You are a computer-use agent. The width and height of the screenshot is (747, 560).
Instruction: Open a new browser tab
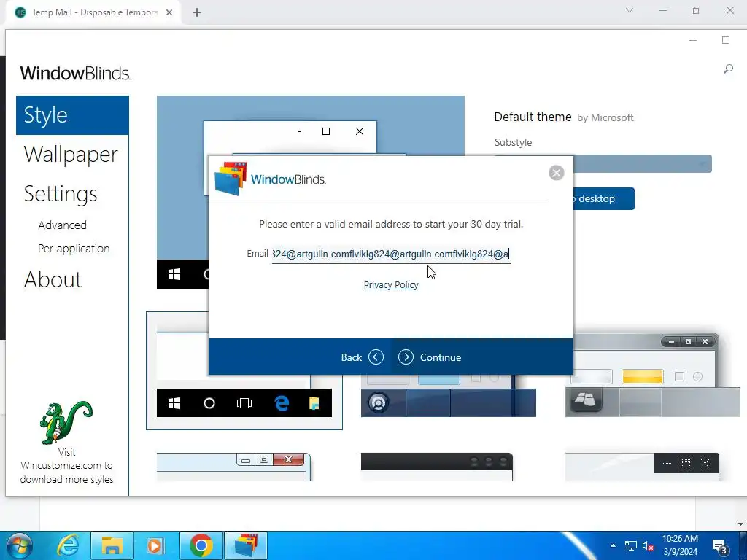click(197, 12)
